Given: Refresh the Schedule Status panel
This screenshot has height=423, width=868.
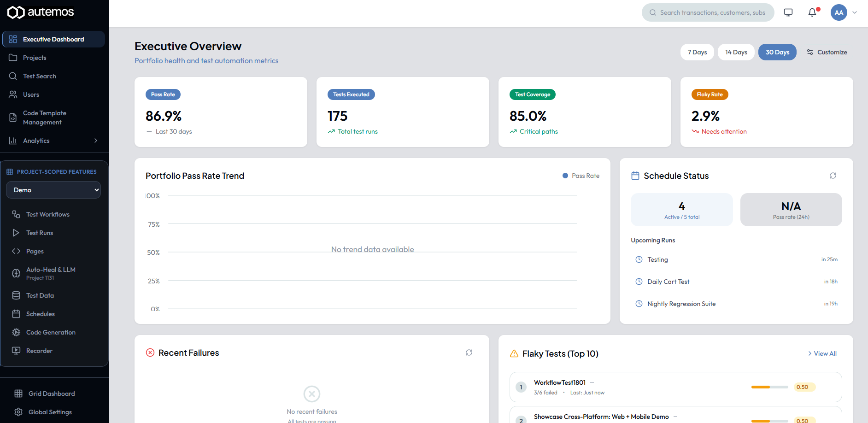Looking at the screenshot, I should (833, 176).
